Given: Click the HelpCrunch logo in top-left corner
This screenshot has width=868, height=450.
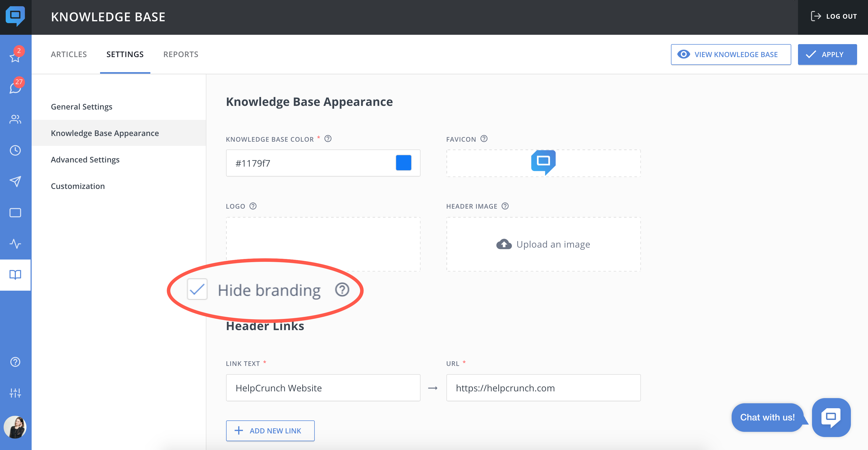Looking at the screenshot, I should [x=15, y=16].
